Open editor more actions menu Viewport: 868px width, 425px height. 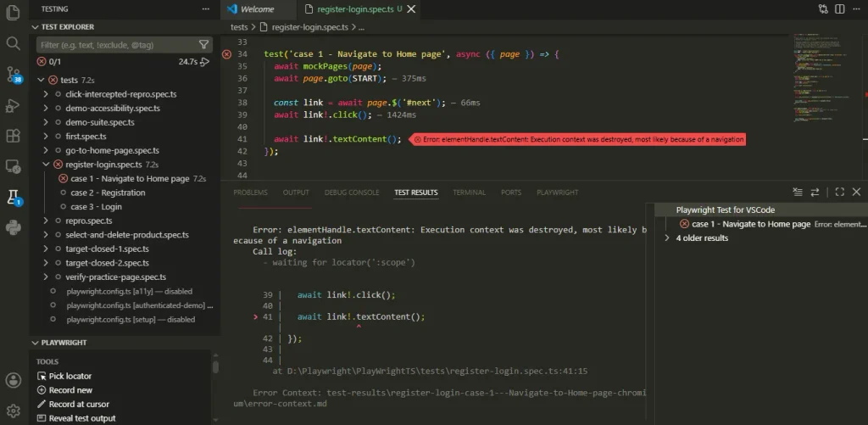tap(856, 8)
